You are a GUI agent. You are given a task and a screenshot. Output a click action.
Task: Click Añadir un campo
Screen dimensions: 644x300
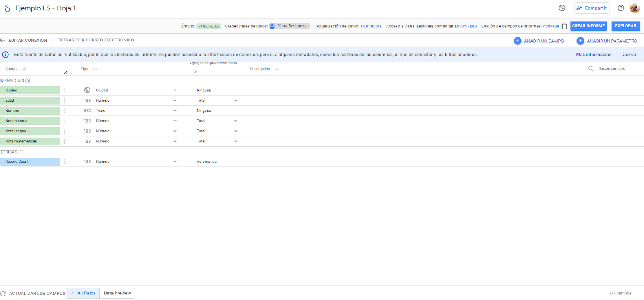click(x=539, y=41)
